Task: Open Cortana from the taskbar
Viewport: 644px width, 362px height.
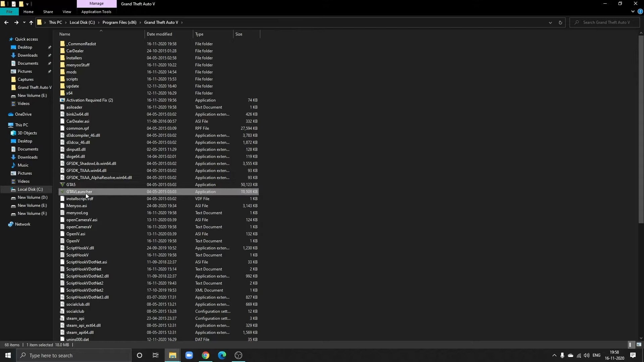Action: (140, 355)
